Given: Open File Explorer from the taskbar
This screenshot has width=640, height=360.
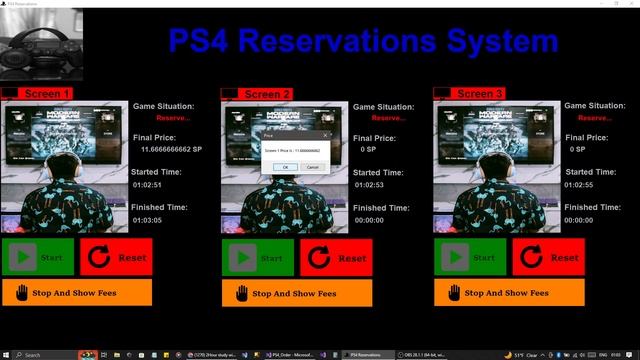Looking at the screenshot, I should click(x=117, y=355).
